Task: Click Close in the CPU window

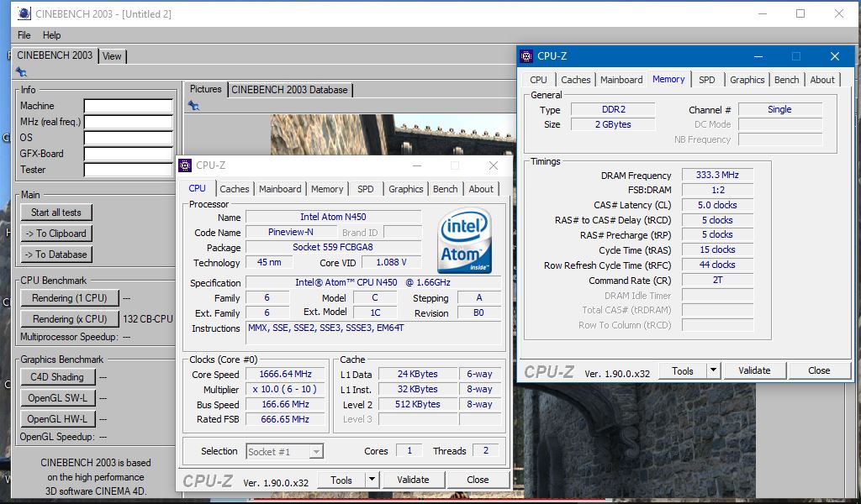Action: 478,480
